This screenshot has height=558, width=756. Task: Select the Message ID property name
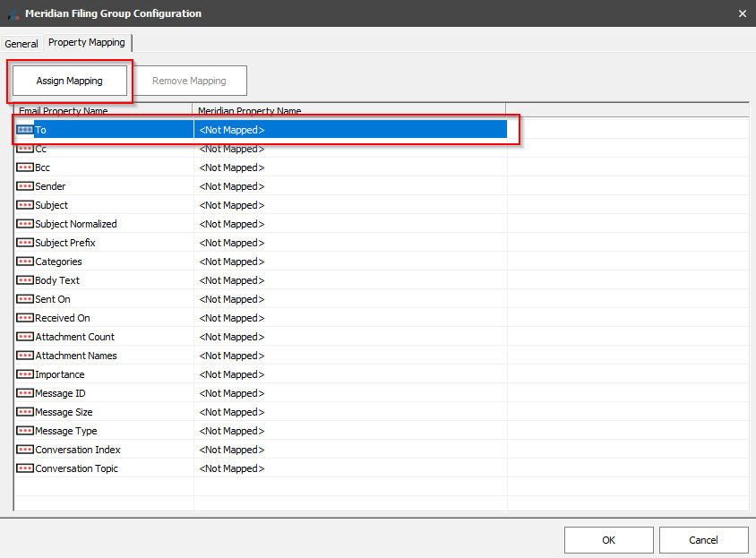coord(60,393)
